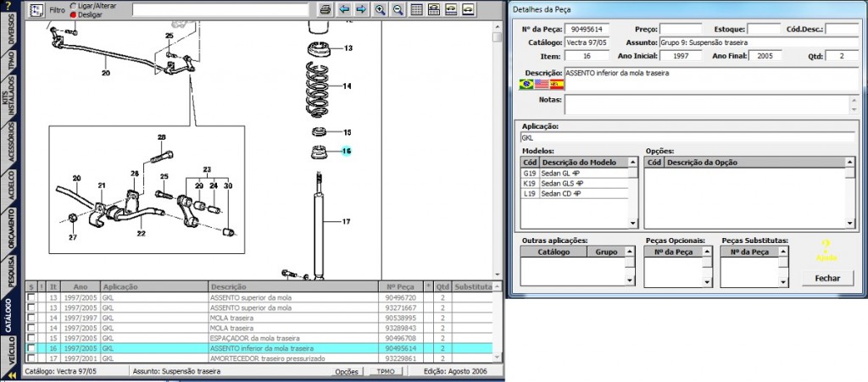Select callout 13 beside the upper spring seat
This screenshot has width=868, height=382.
[x=348, y=48]
